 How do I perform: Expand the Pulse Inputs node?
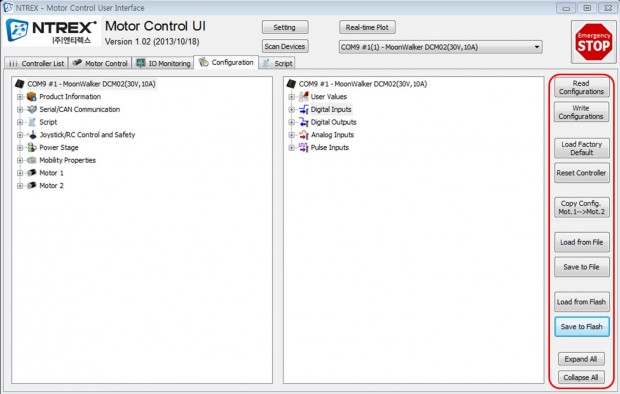(292, 148)
